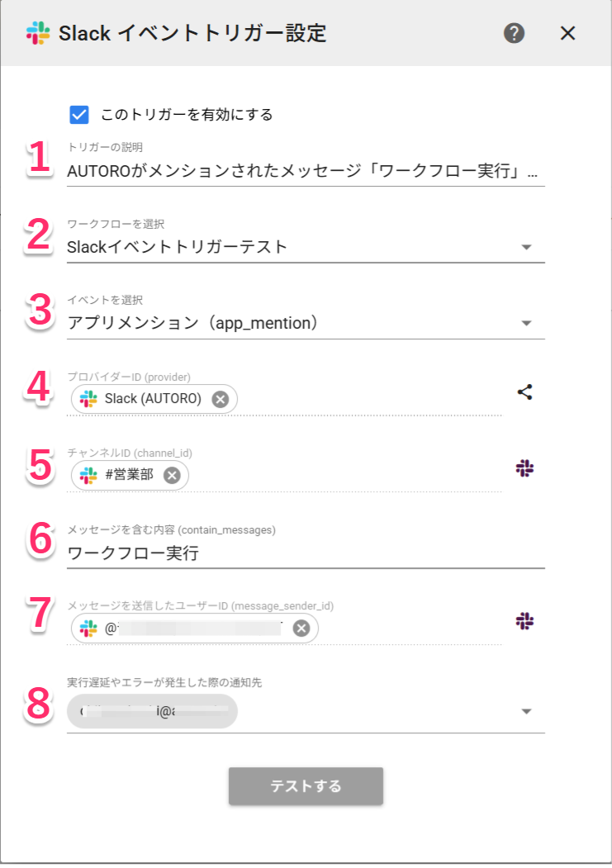Click the share icon beside provider ID
The image size is (612, 868).
point(524,392)
